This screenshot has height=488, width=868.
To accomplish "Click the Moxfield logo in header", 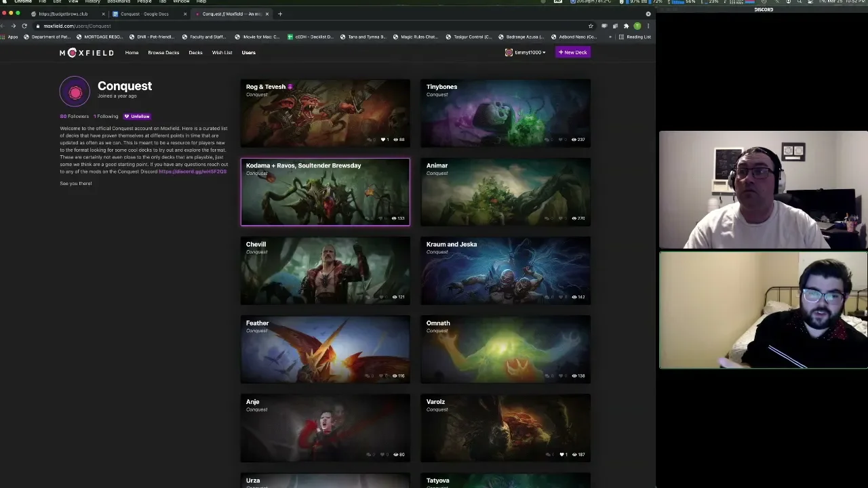I will (86, 53).
